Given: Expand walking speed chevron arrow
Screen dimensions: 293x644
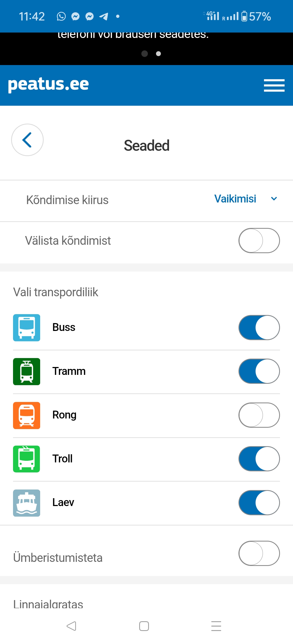Looking at the screenshot, I should coord(274,199).
